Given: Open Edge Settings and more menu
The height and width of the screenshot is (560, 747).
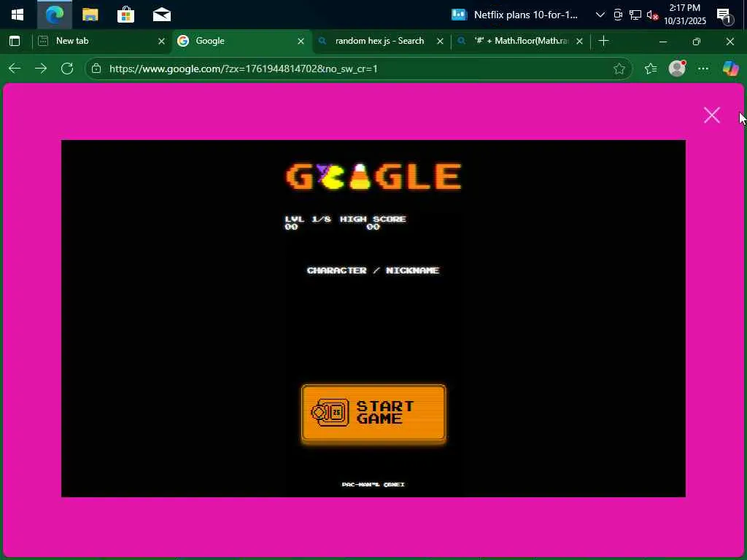Looking at the screenshot, I should coord(703,69).
